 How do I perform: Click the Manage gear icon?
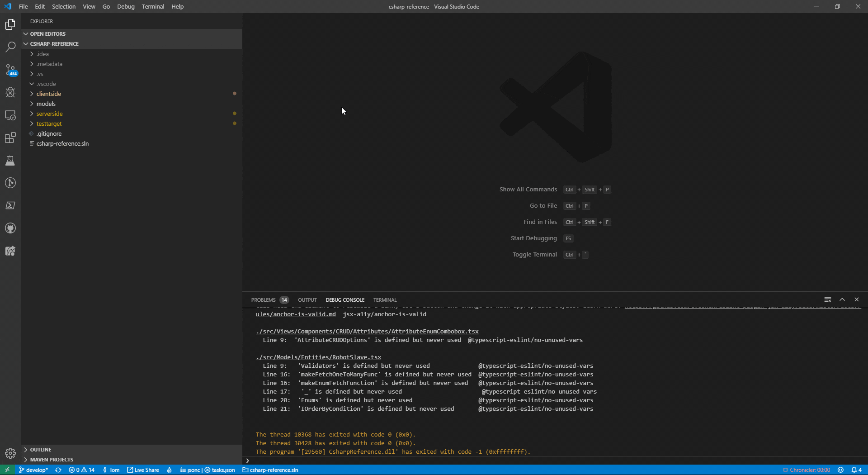click(10, 453)
